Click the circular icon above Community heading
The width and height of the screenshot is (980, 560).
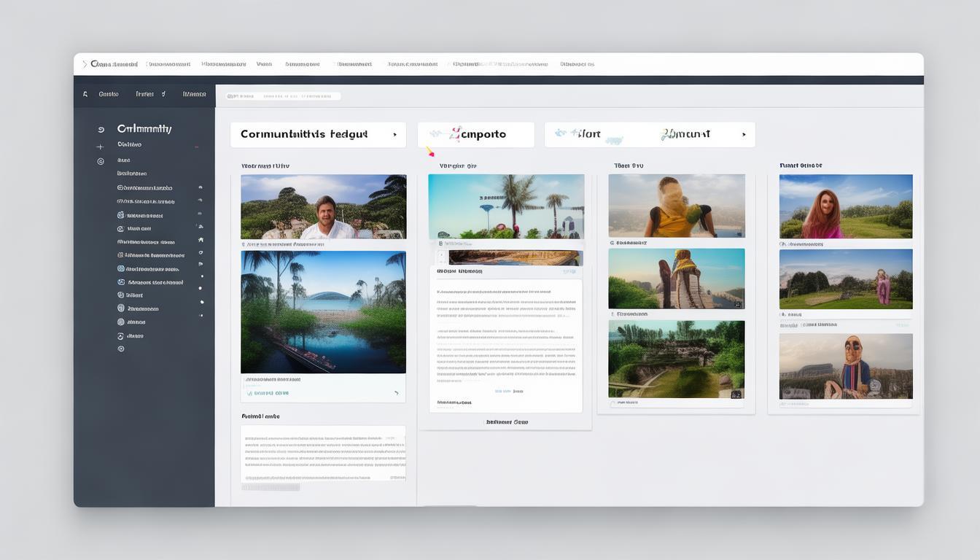pos(101,130)
